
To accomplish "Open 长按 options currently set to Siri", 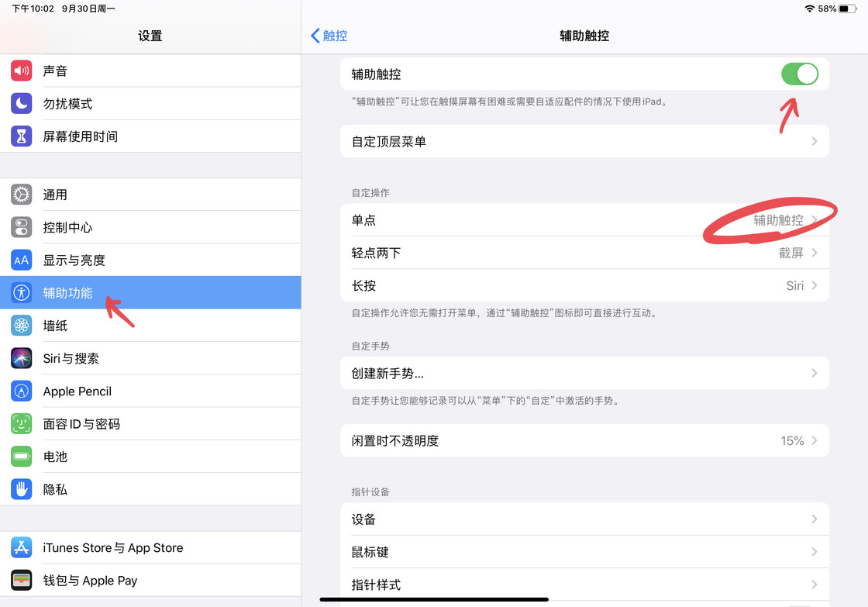I will pyautogui.click(x=584, y=285).
